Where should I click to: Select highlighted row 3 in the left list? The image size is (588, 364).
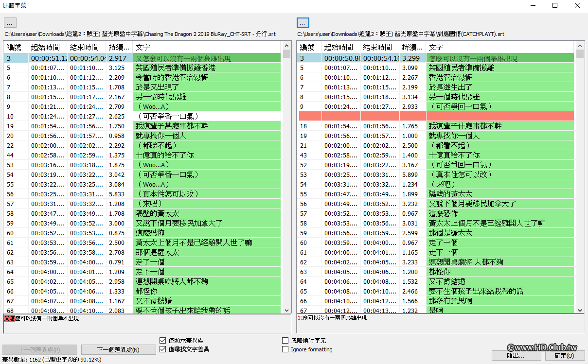click(x=146, y=57)
